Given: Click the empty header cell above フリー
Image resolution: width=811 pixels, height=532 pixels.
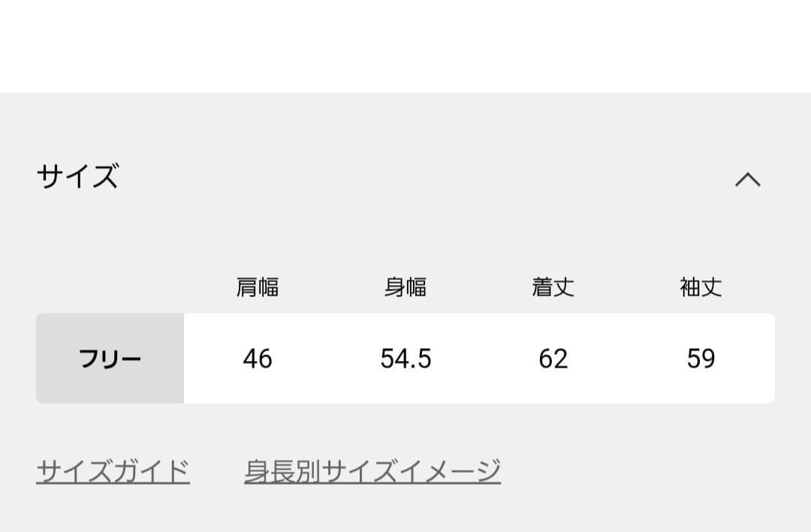Looking at the screenshot, I should pyautogui.click(x=110, y=287).
